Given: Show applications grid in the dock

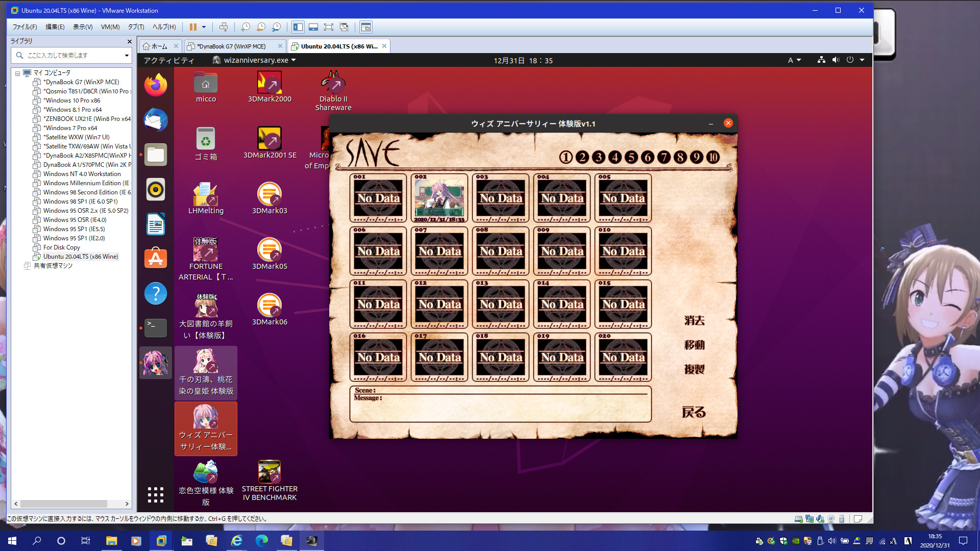Looking at the screenshot, I should pyautogui.click(x=156, y=494).
